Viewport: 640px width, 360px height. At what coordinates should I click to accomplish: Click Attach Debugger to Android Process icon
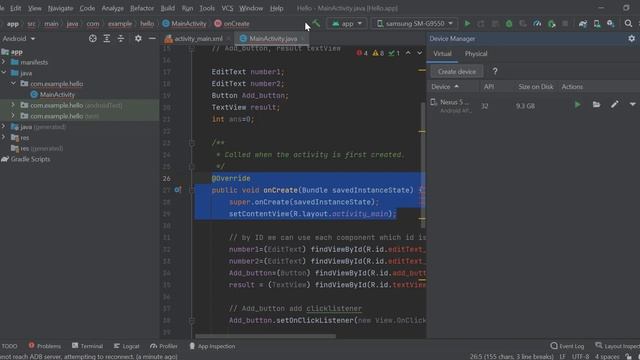pyautogui.click(x=551, y=24)
